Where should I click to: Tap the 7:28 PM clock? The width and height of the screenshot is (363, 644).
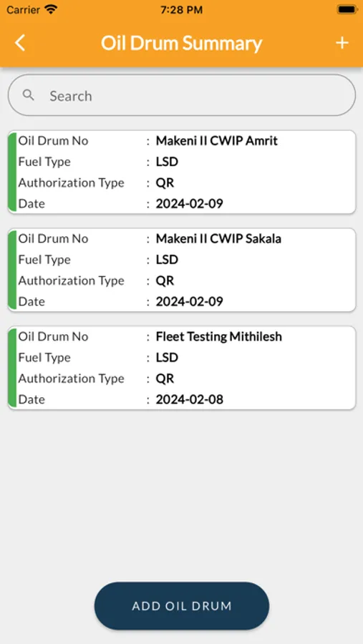181,10
